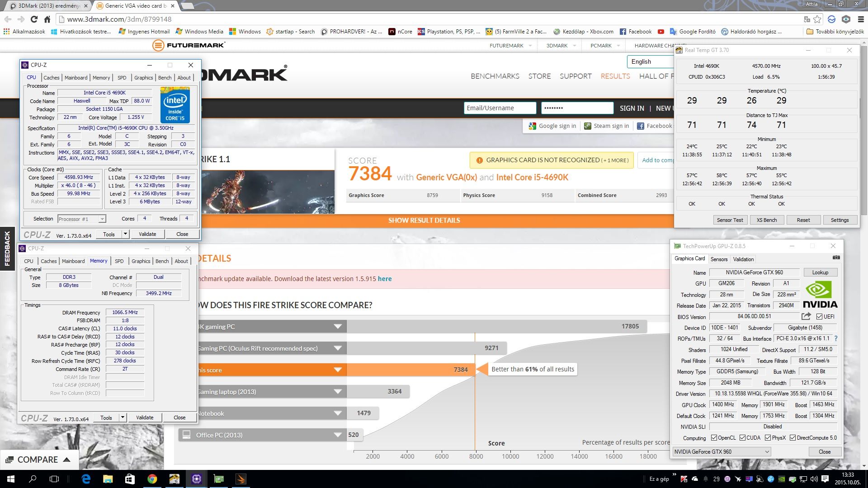This screenshot has height=488, width=868.
Task: Open the Tools dropdown arrow in CPU-Z Memory window
Action: coord(123,418)
